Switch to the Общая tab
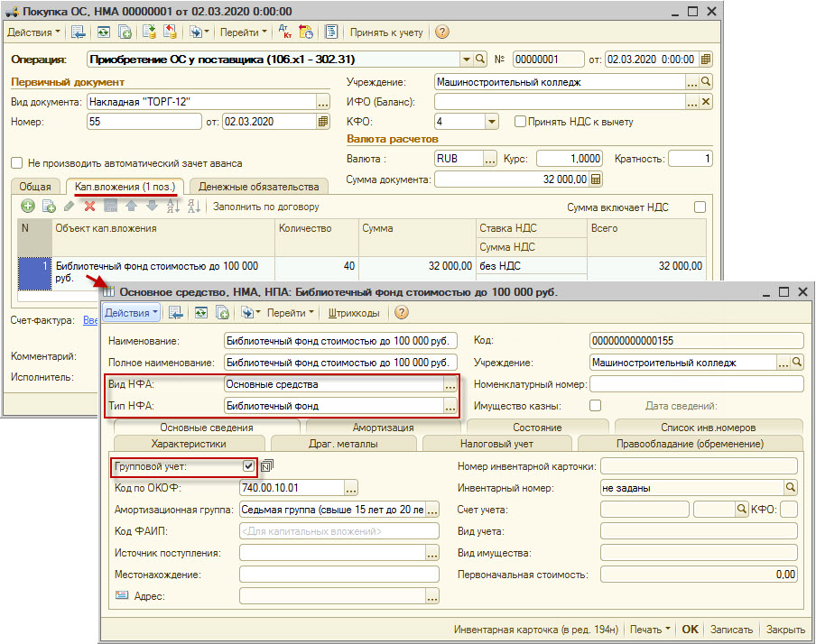816x644 pixels. pos(35,187)
